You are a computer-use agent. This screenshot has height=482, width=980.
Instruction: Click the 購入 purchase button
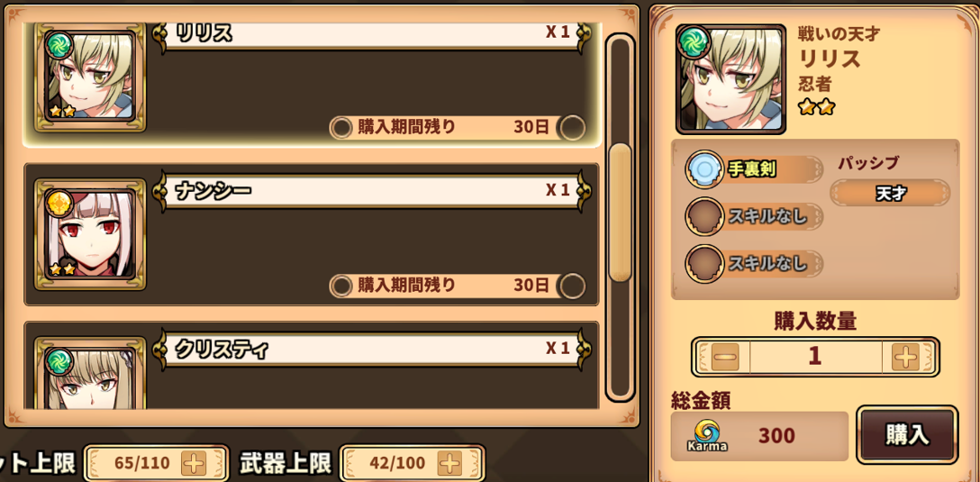point(906,434)
